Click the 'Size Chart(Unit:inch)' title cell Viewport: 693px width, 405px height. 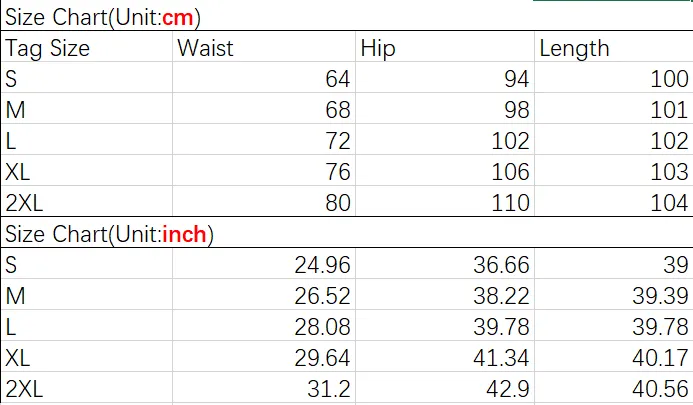(x=346, y=233)
